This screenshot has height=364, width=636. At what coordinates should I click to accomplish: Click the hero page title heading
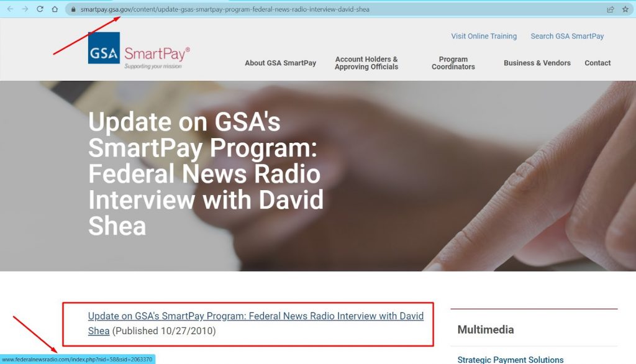point(206,174)
